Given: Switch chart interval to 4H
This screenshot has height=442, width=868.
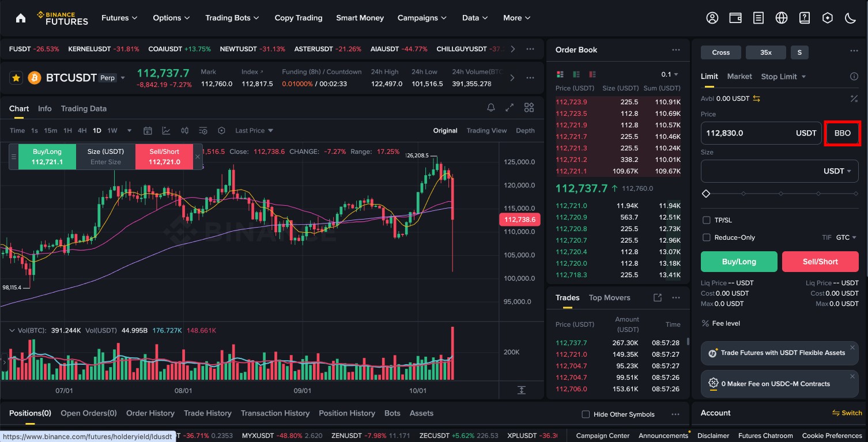Looking at the screenshot, I should (82, 131).
